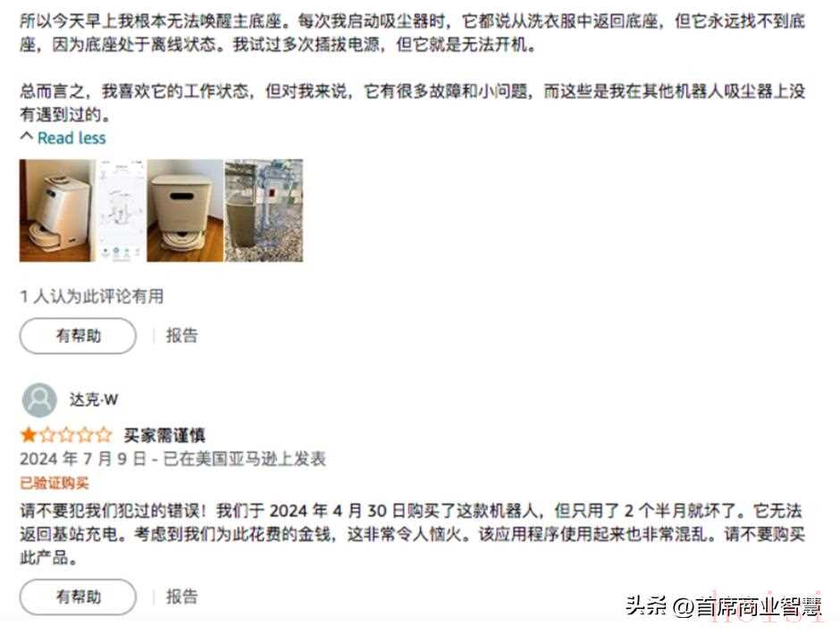The height and width of the screenshot is (634, 840).
Task: Report 达克-W's review via 报告
Action: pos(181,596)
